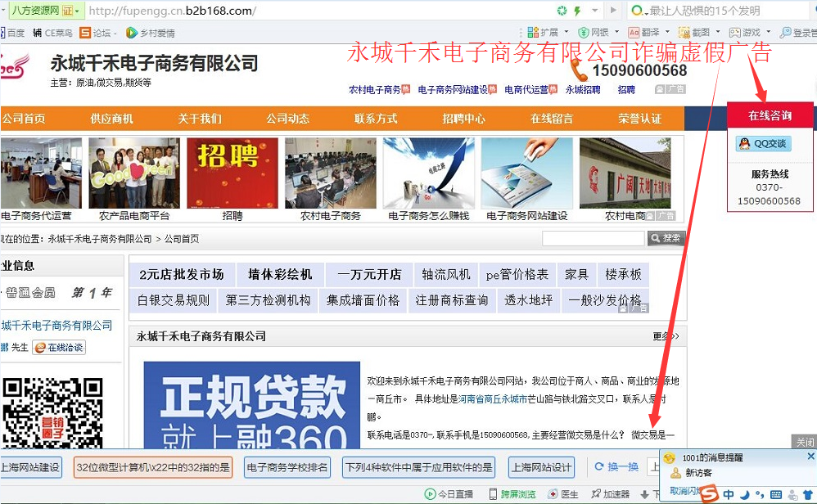Click the 翻译 translate icon
Screen dimensions: 817x504
pos(634,32)
